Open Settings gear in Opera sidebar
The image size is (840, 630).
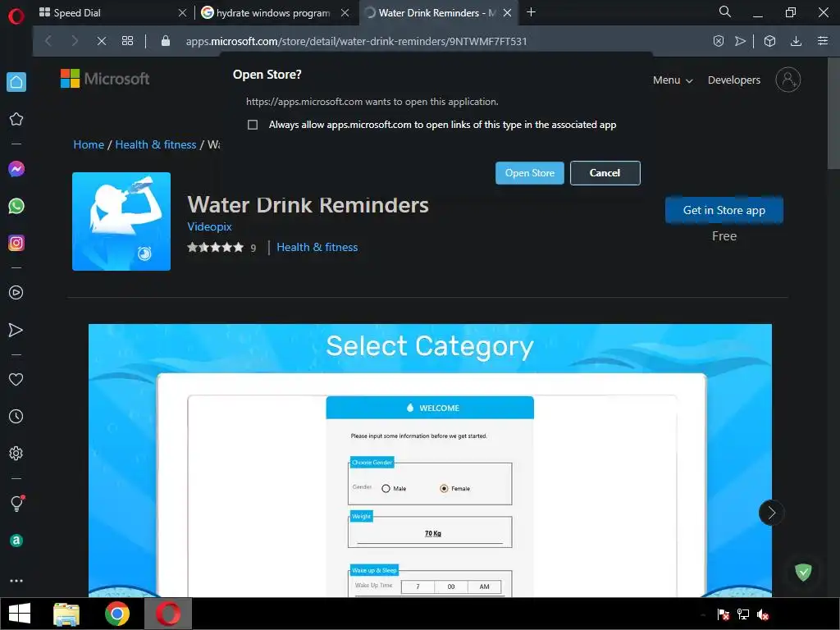click(16, 453)
